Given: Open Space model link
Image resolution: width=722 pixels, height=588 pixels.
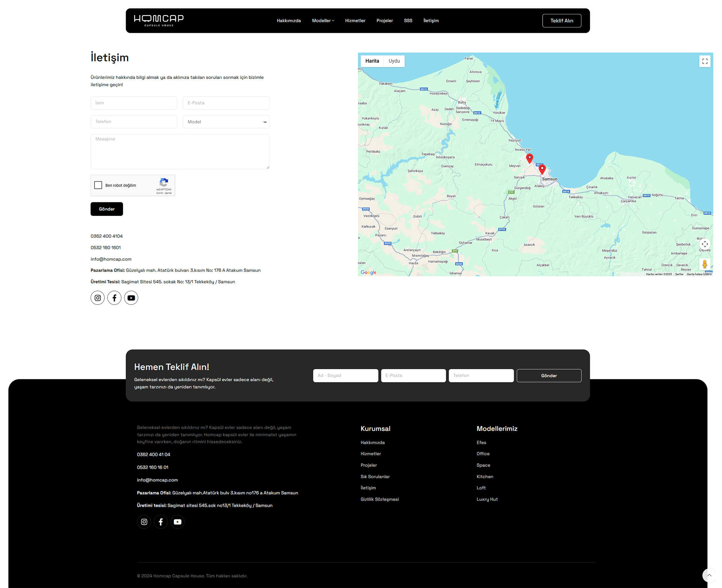Looking at the screenshot, I should click(x=483, y=465).
